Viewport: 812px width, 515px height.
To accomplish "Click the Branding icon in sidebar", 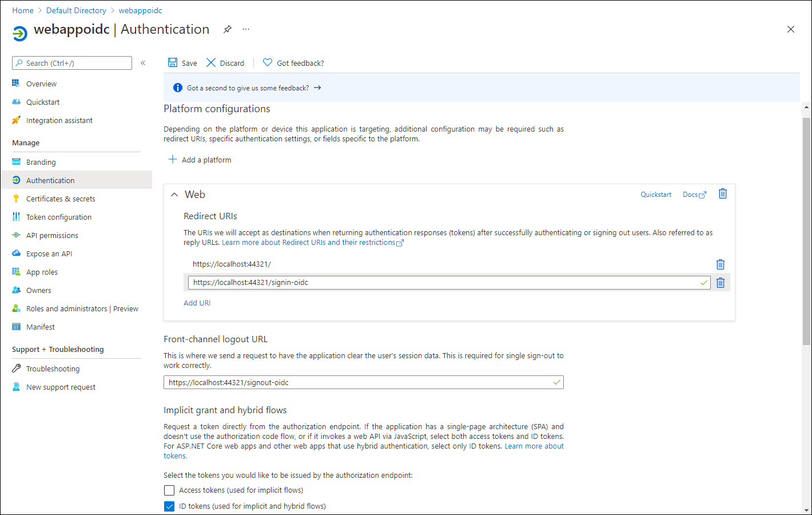I will click(16, 162).
